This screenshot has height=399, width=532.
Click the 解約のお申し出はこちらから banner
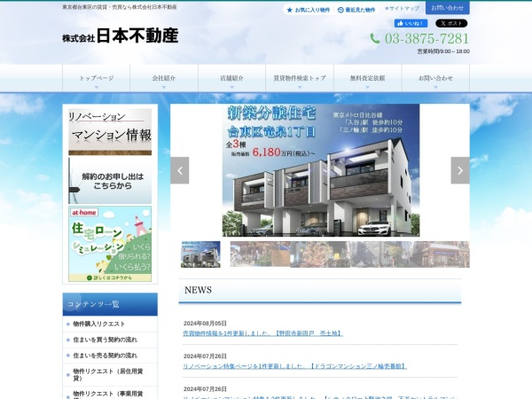coord(110,181)
